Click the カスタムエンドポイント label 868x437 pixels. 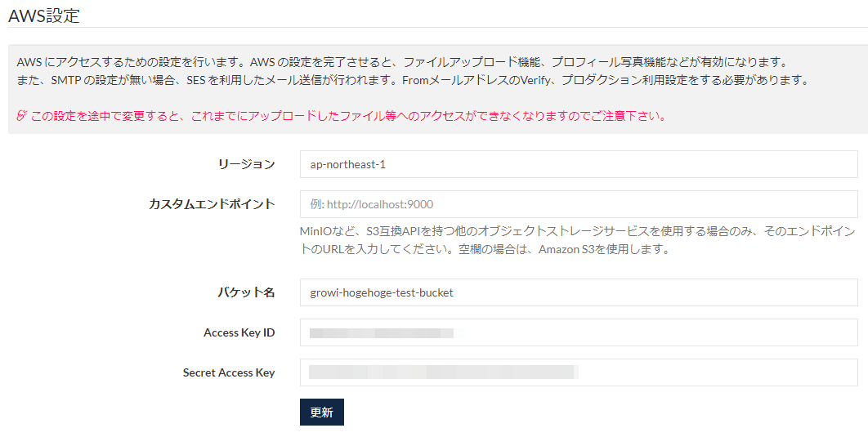(x=212, y=204)
